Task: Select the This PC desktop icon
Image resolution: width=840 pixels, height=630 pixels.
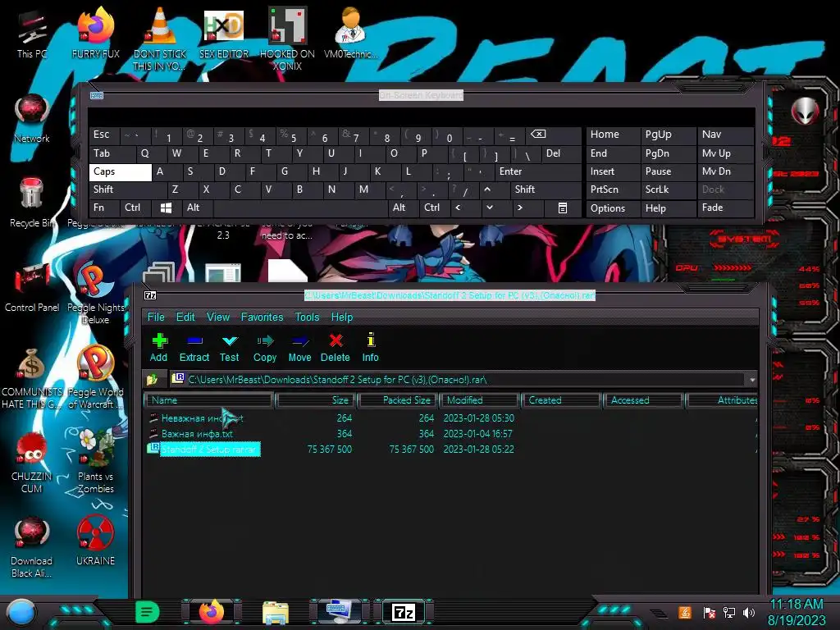Action: pyautogui.click(x=32, y=34)
